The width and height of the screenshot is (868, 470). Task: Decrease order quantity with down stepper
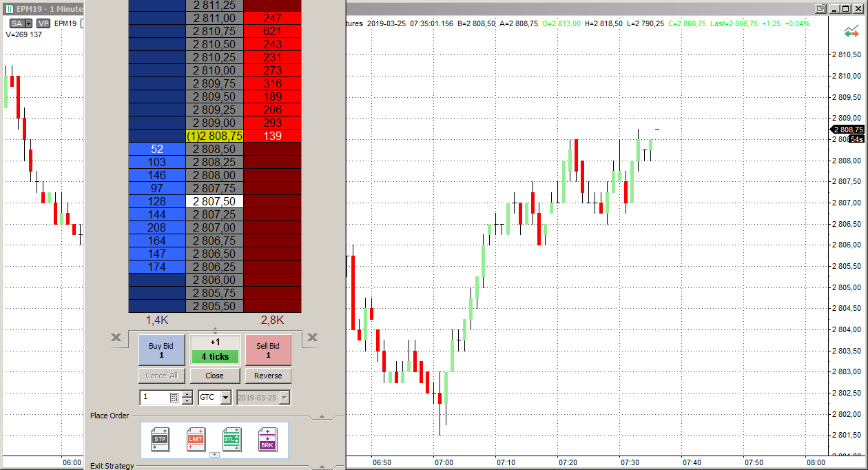tap(187, 401)
